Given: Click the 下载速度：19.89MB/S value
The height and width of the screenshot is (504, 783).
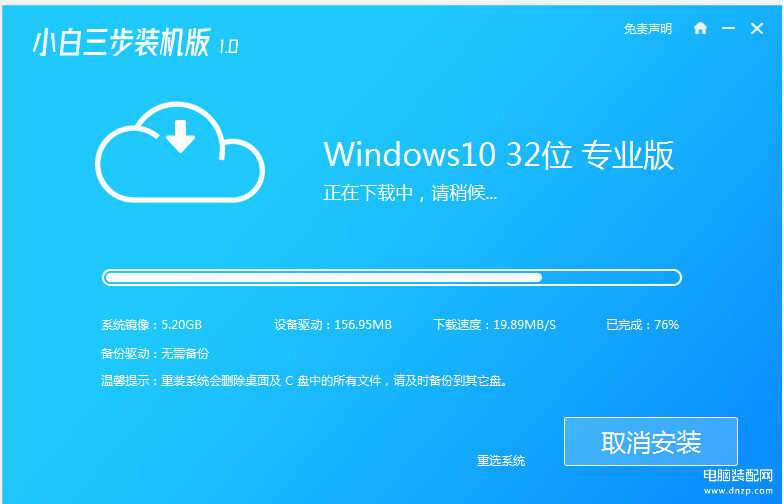Looking at the screenshot, I should pyautogui.click(x=494, y=325).
